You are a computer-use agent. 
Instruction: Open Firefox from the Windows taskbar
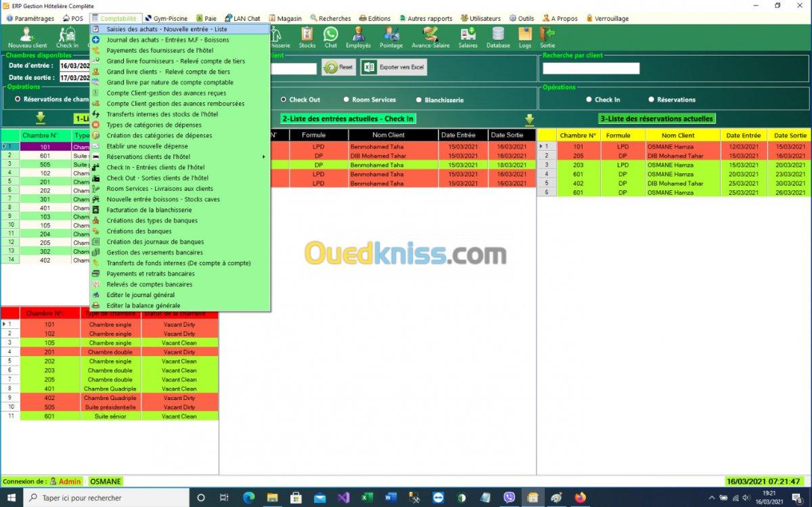click(x=580, y=498)
